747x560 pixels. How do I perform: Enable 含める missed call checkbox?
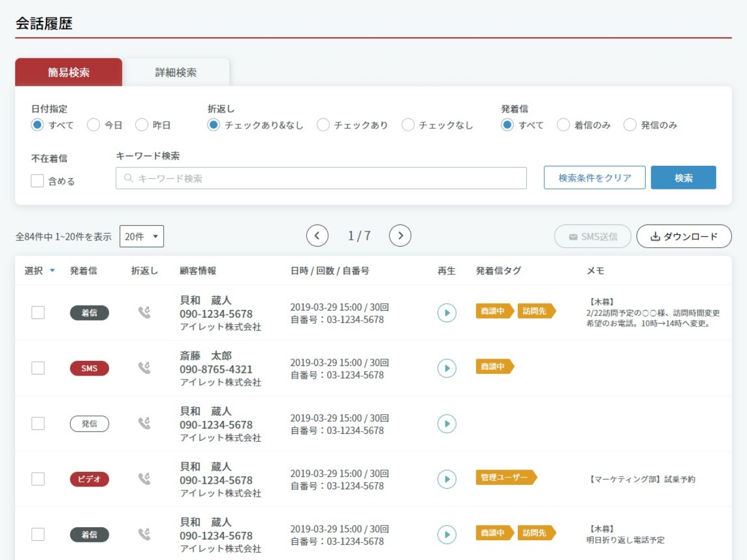pos(37,181)
